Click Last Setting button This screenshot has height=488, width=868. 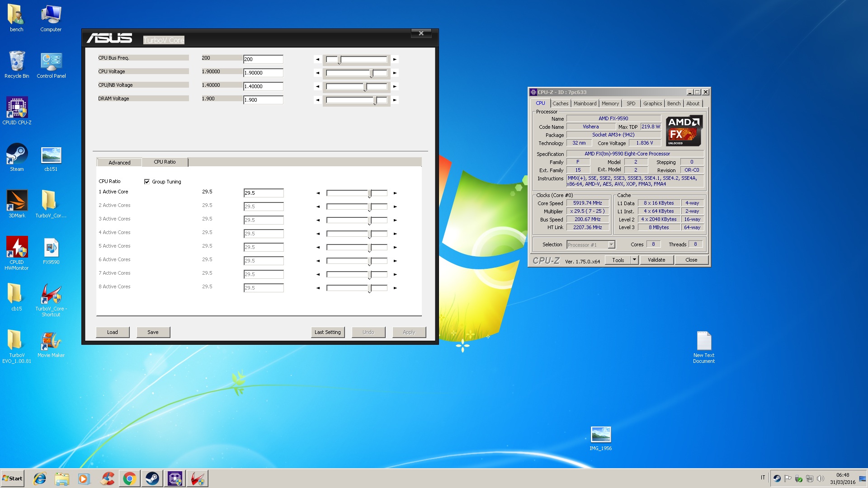click(328, 332)
